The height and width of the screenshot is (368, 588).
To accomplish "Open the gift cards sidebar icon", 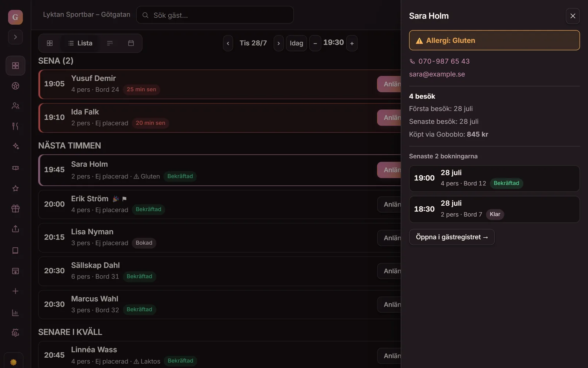I will click(x=15, y=209).
